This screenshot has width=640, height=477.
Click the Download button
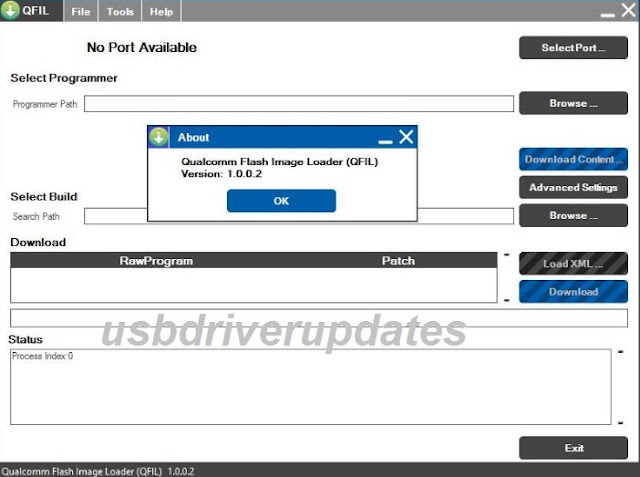click(x=573, y=292)
